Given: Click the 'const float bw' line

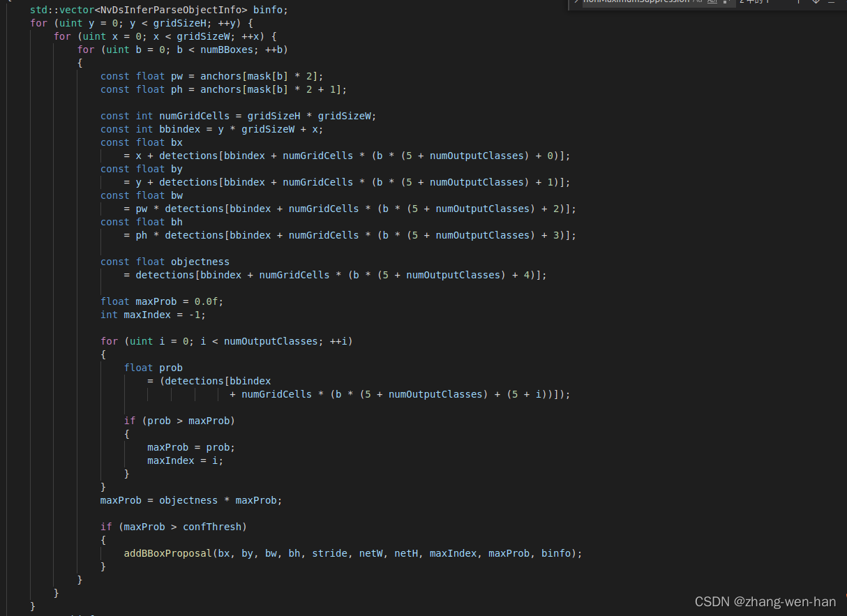Looking at the screenshot, I should pos(142,195).
